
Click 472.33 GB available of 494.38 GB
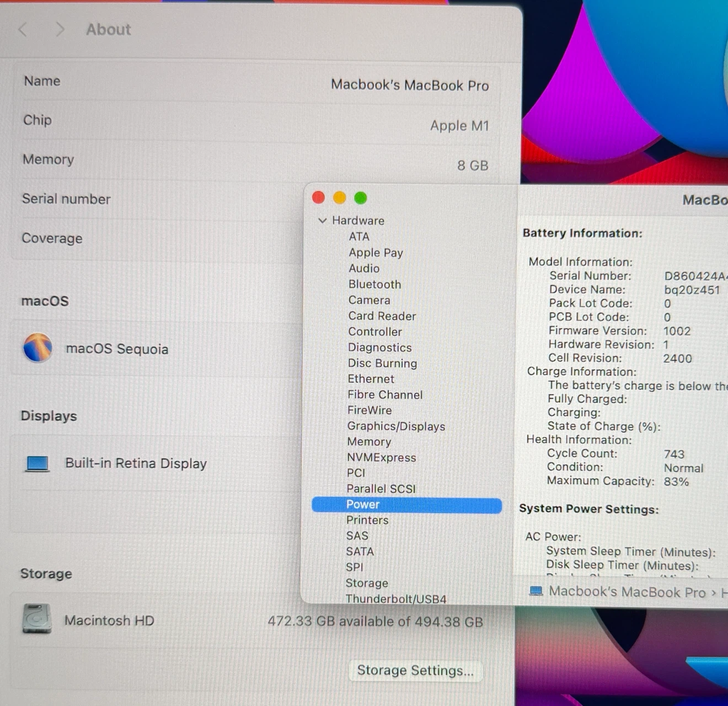tap(375, 622)
